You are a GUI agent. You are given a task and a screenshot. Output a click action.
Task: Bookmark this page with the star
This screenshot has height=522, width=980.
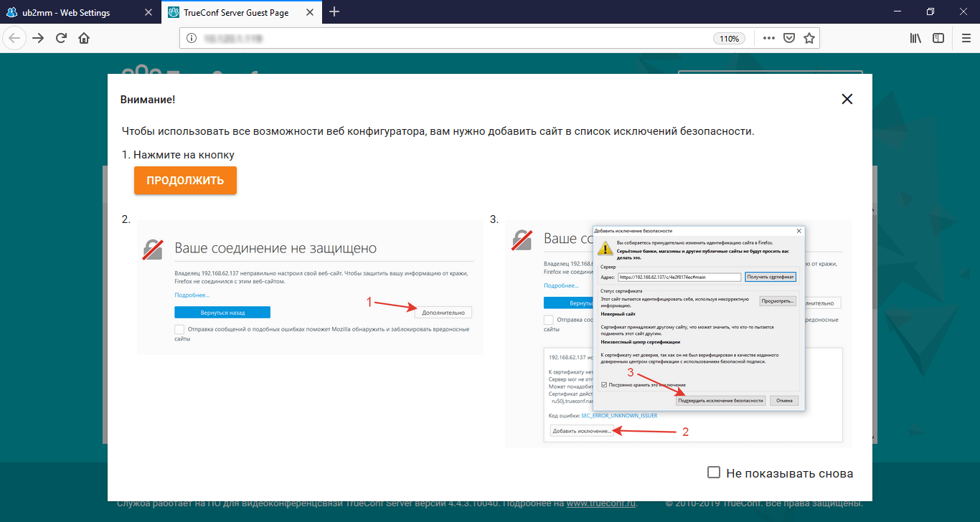tap(809, 38)
